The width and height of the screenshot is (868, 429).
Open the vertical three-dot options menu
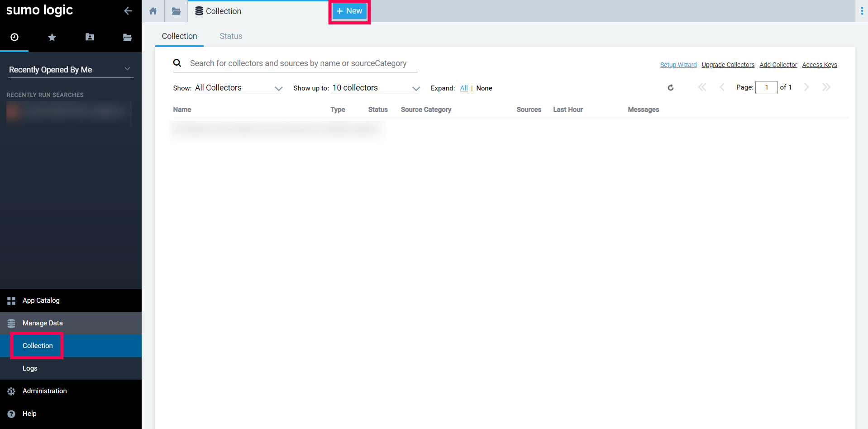tap(862, 11)
